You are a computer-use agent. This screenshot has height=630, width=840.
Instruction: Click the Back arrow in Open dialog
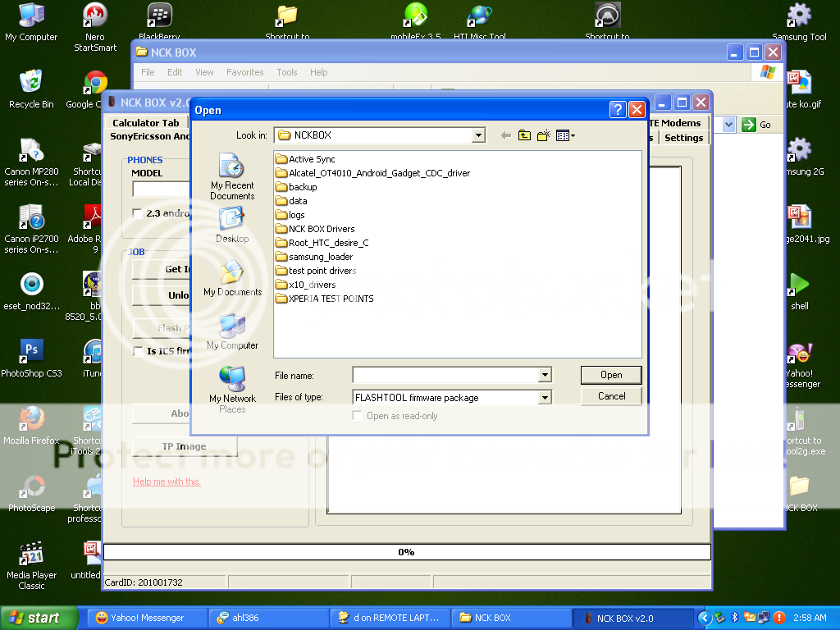[505, 135]
